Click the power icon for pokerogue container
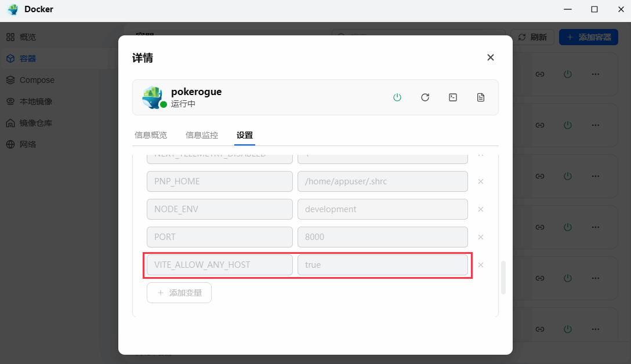This screenshot has width=631, height=364. [x=397, y=97]
